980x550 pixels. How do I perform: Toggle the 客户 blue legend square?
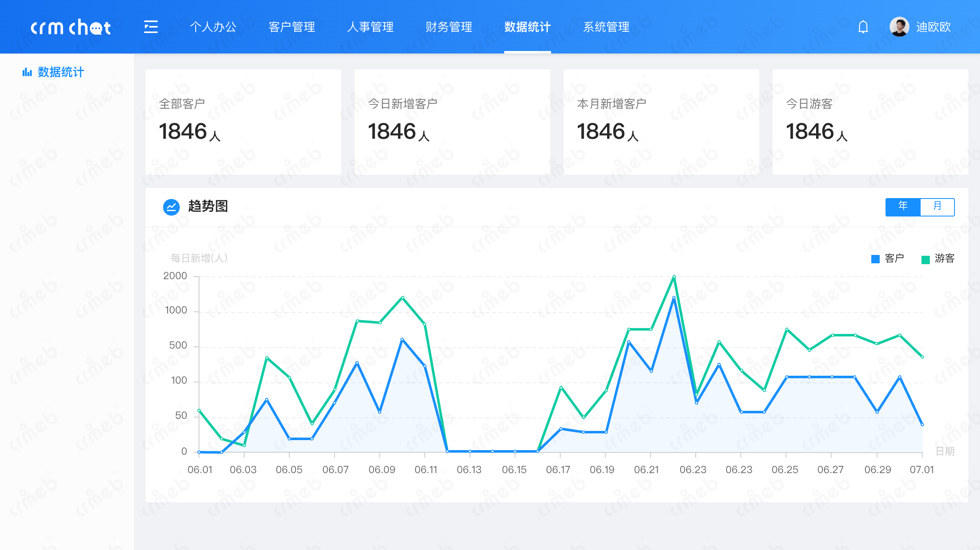(x=875, y=259)
